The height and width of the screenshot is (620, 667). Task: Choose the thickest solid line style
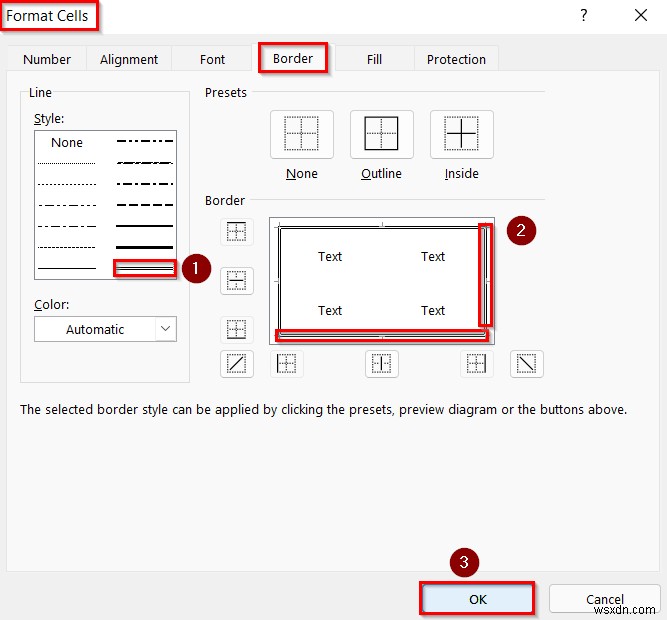(145, 247)
